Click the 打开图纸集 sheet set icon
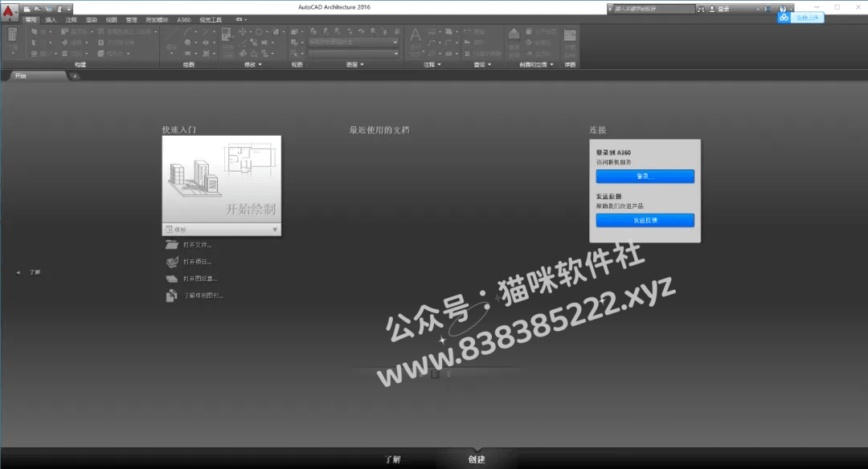 172,279
